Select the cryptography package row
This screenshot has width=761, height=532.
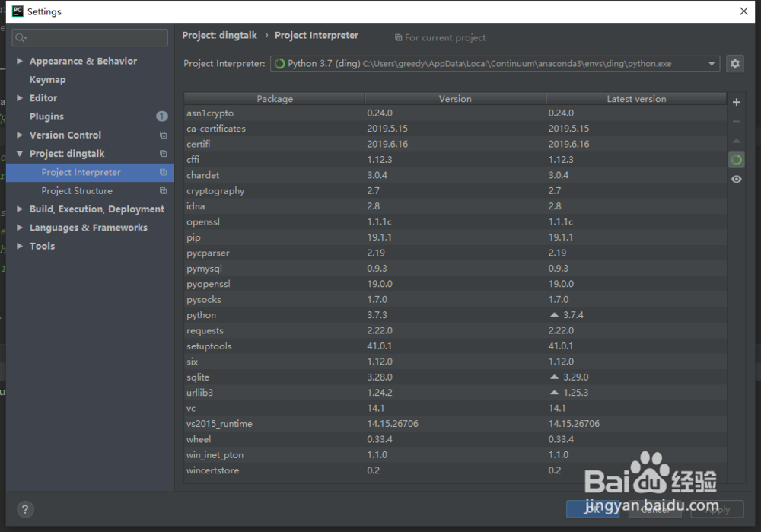click(455, 191)
